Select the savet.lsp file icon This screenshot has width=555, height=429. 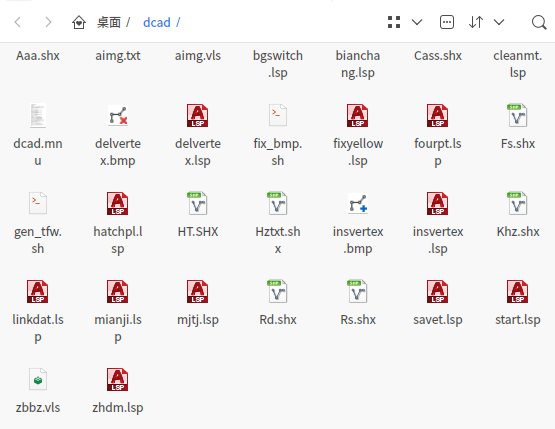[x=437, y=292]
